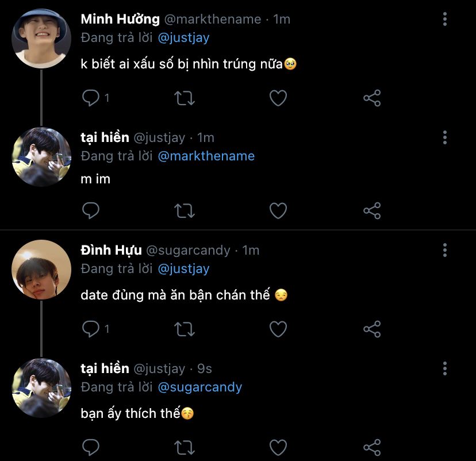Share the 'm im' reply

(x=372, y=211)
